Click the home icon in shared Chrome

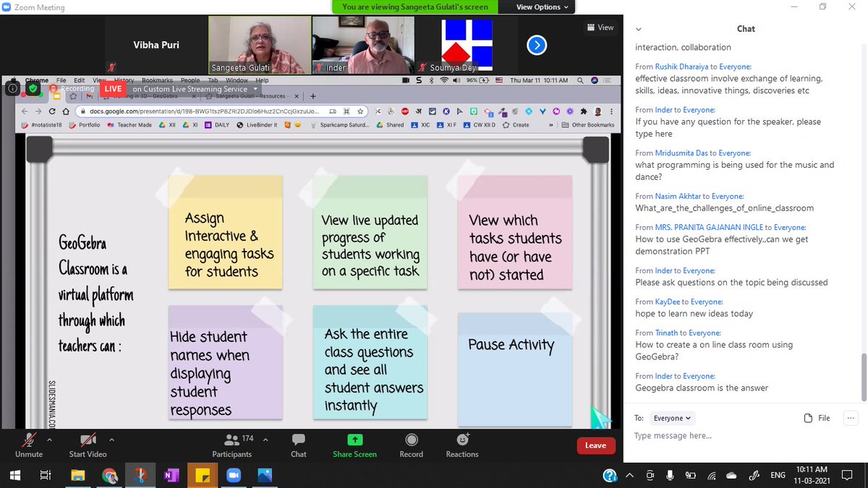[x=67, y=111]
